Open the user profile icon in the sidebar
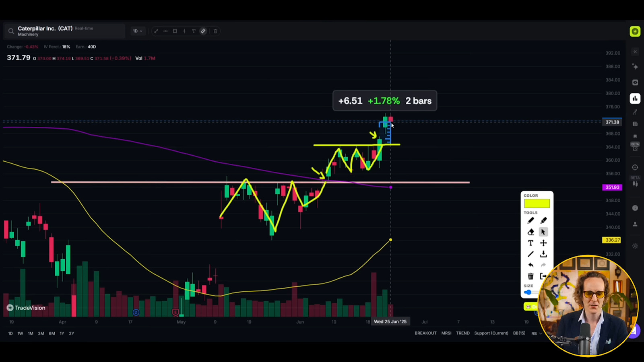Viewport: 644px width, 362px height. click(635, 224)
